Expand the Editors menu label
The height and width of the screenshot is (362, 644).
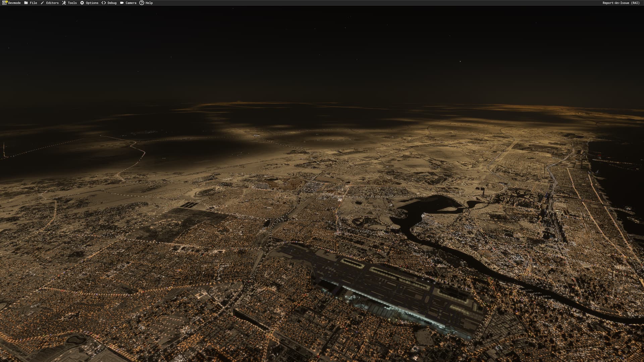(x=52, y=3)
